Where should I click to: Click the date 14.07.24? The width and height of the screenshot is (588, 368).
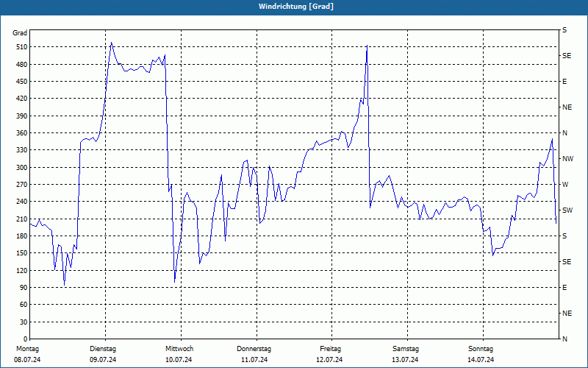[481, 360]
